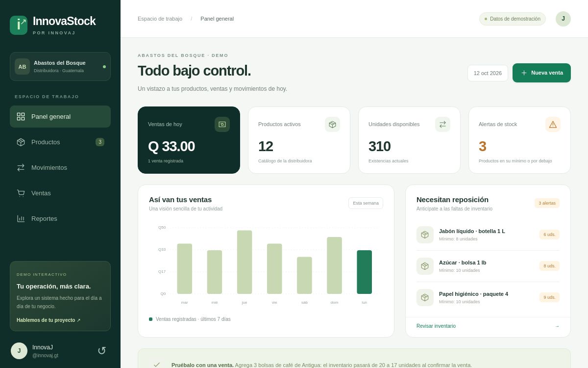Follow the Hablemos de tu proyecto link
Screen dimensions: 588x368
click(x=49, y=320)
